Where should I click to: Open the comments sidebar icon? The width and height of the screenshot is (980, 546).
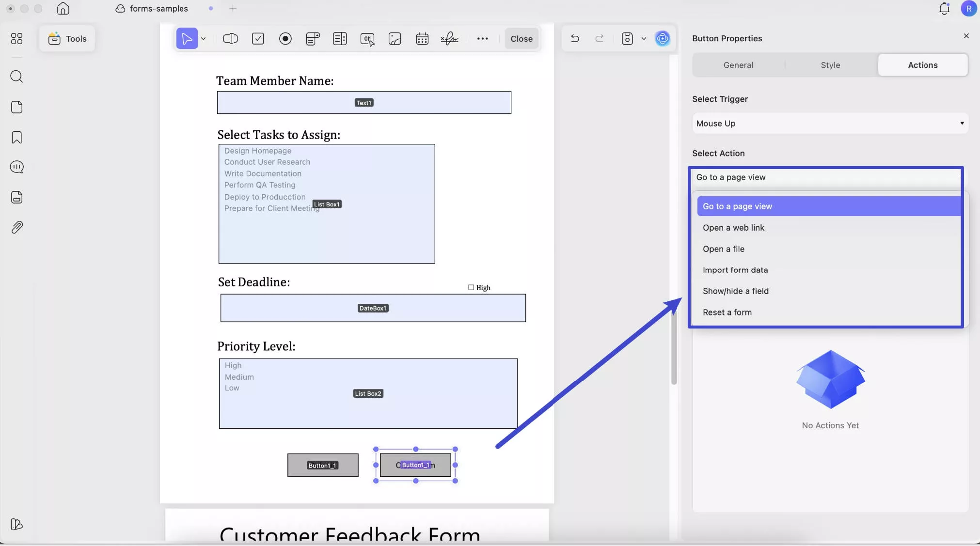pyautogui.click(x=16, y=167)
